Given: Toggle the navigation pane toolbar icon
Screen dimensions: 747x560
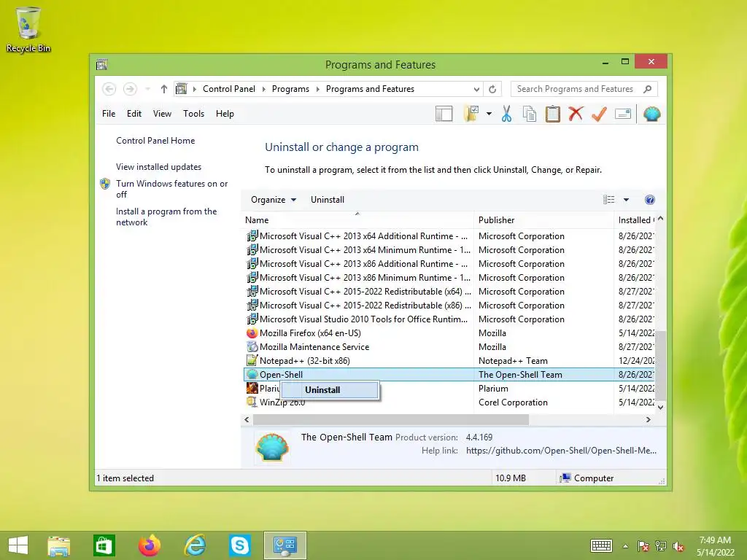Looking at the screenshot, I should [444, 114].
